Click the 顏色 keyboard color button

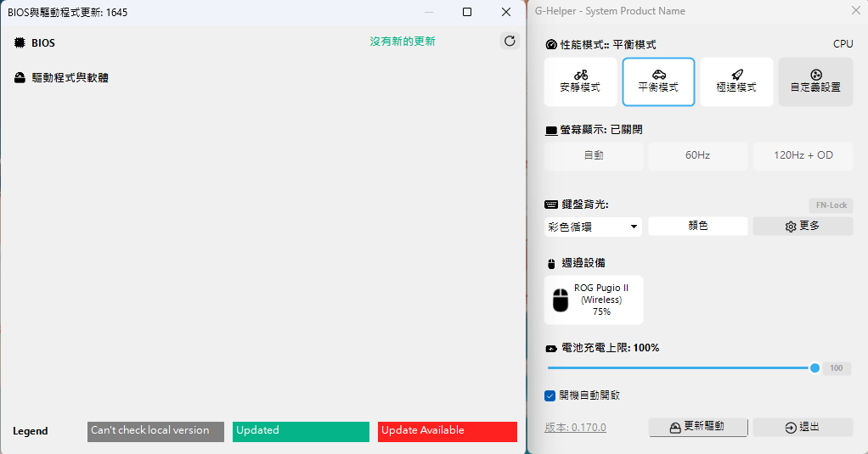(697, 227)
